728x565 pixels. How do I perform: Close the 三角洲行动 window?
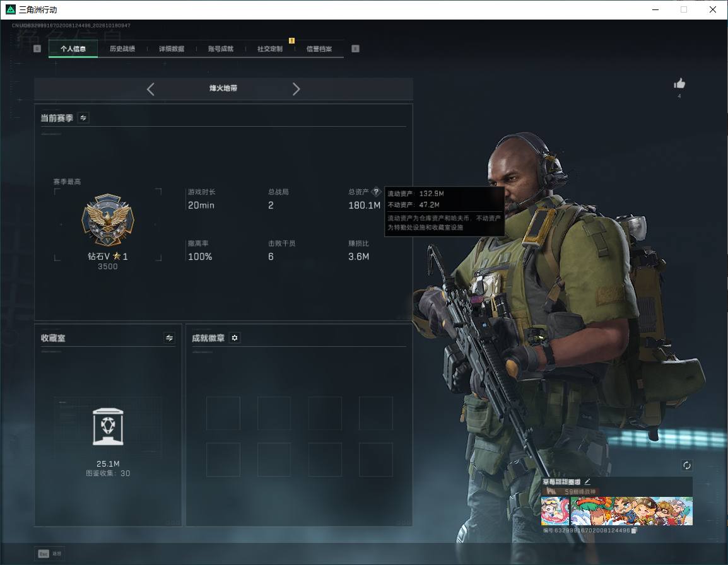[713, 9]
